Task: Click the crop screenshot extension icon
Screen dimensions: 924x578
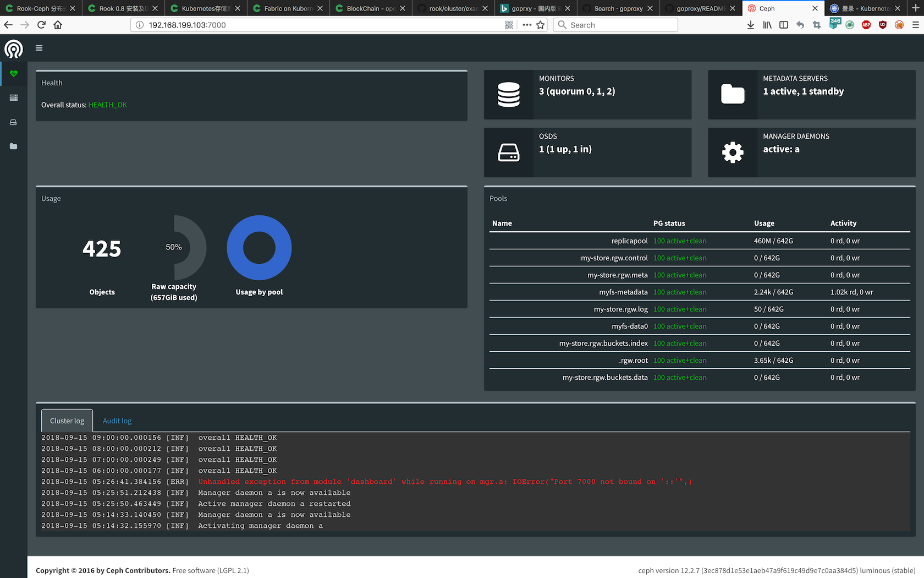Action: 817,25
